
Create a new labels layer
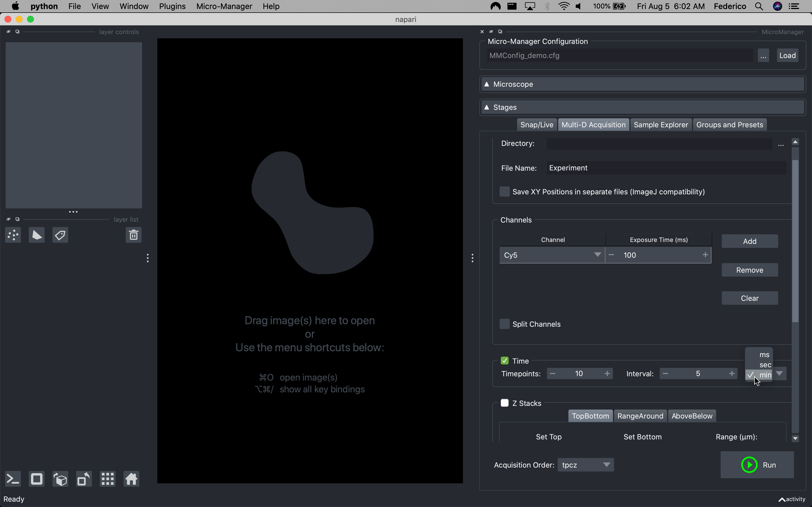pyautogui.click(x=60, y=235)
